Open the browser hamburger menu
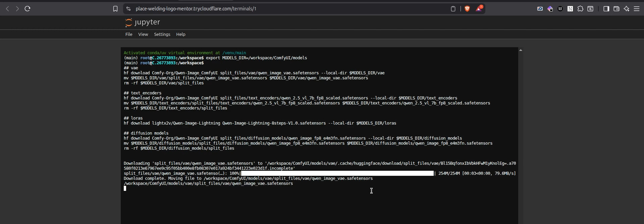This screenshot has width=644, height=224. point(637,9)
